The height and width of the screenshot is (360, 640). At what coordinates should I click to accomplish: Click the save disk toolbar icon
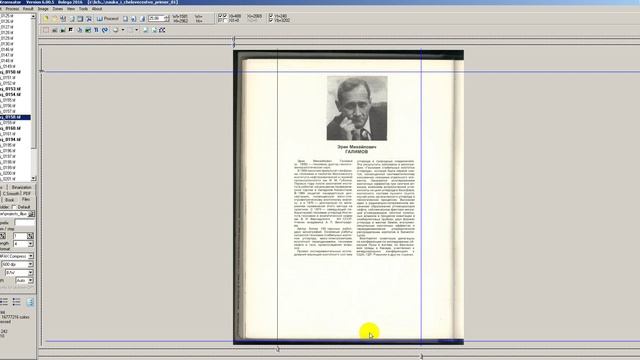pyautogui.click(x=63, y=19)
